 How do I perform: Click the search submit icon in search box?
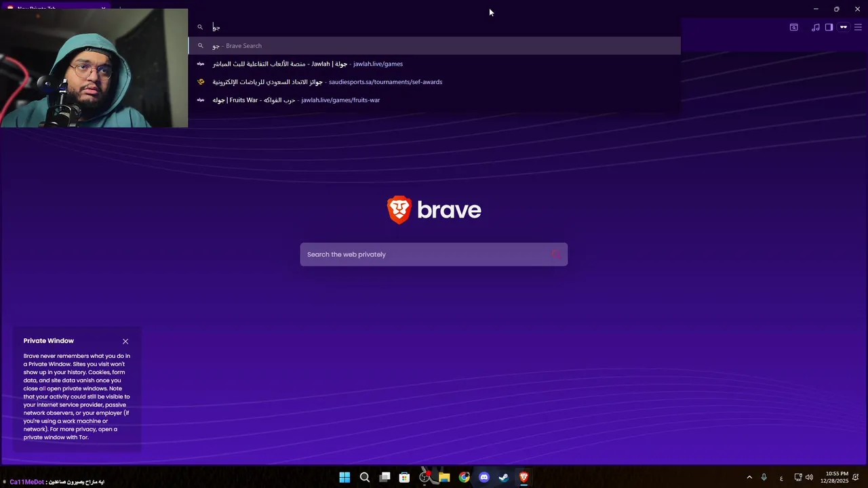pos(556,254)
